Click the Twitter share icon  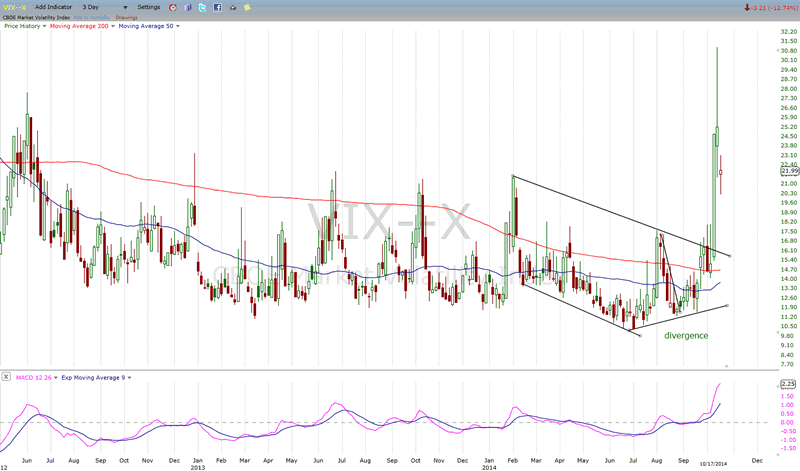pyautogui.click(x=202, y=7)
